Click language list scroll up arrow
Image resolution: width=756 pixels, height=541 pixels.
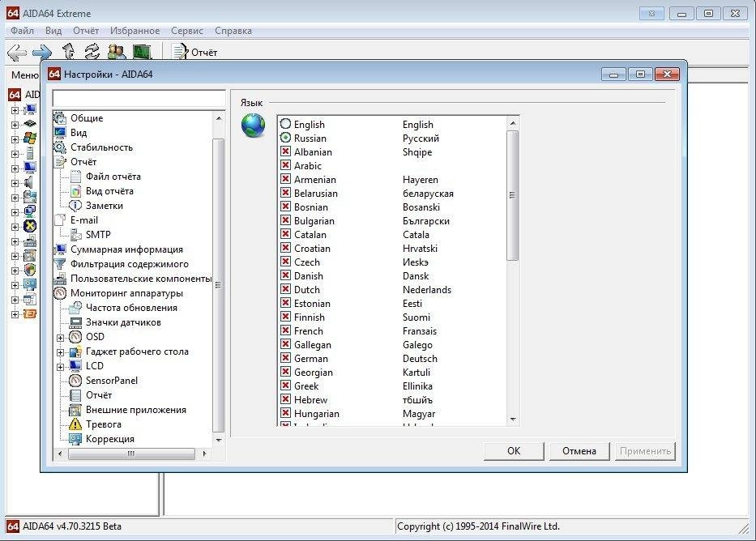[x=513, y=123]
